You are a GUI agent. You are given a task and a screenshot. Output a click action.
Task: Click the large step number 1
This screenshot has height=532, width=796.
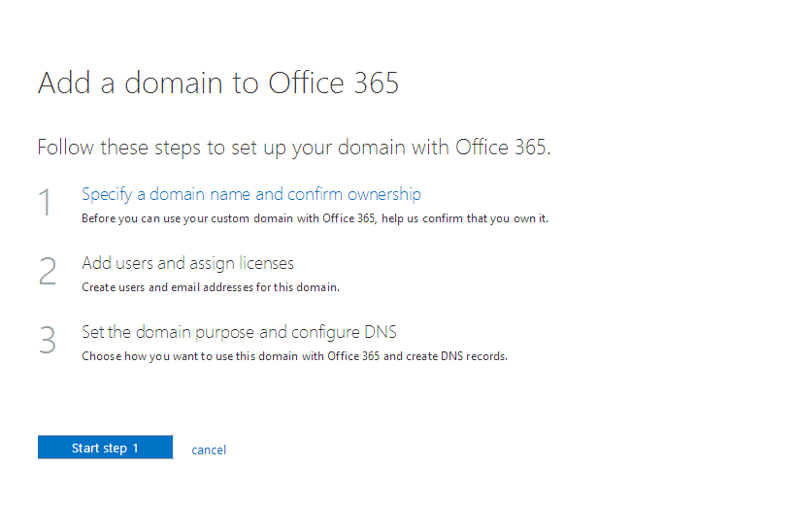click(46, 202)
